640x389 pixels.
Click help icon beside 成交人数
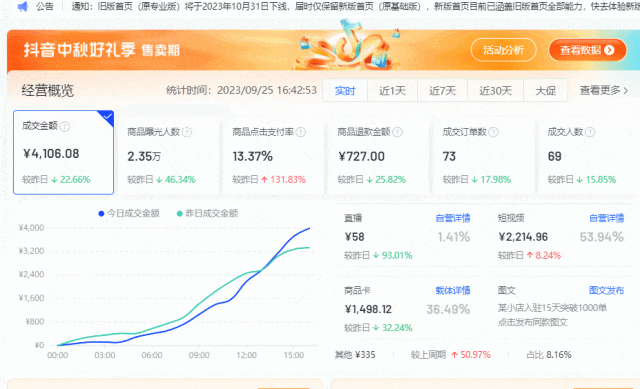(590, 132)
